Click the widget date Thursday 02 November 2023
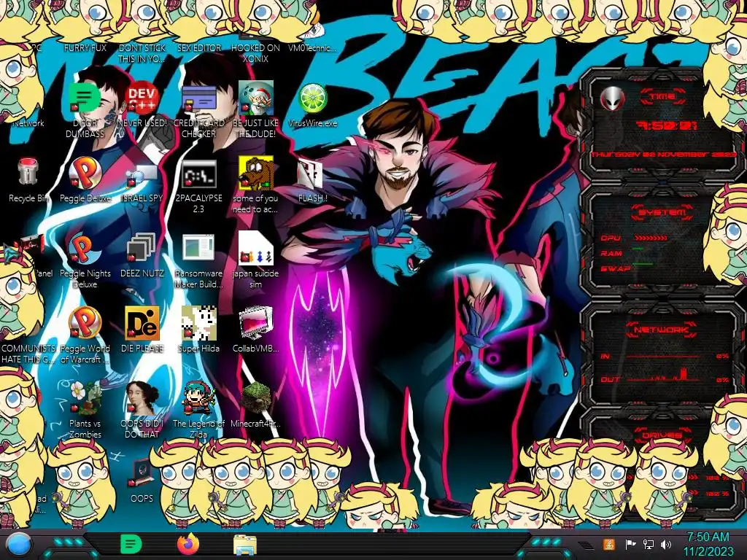This screenshot has width=747, height=560. (663, 155)
